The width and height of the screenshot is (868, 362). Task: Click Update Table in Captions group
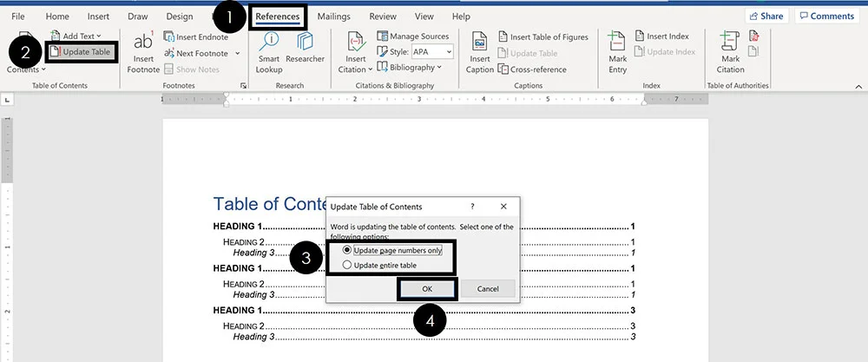[528, 53]
